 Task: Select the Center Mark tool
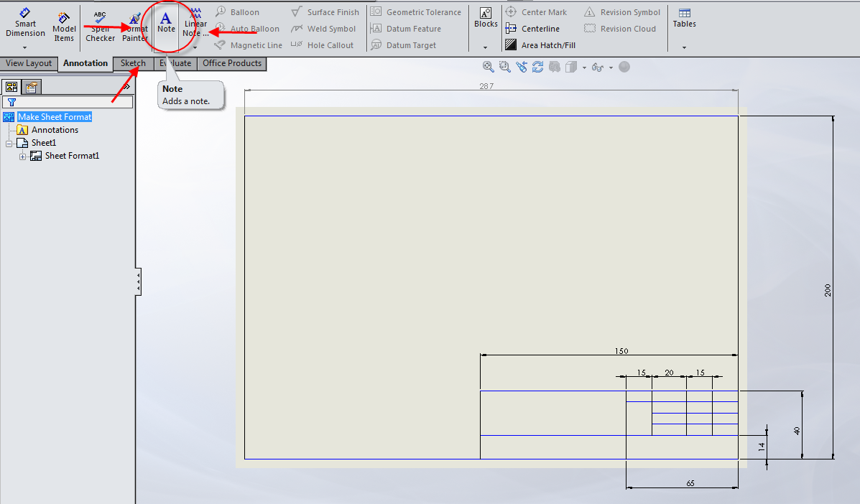[537, 11]
